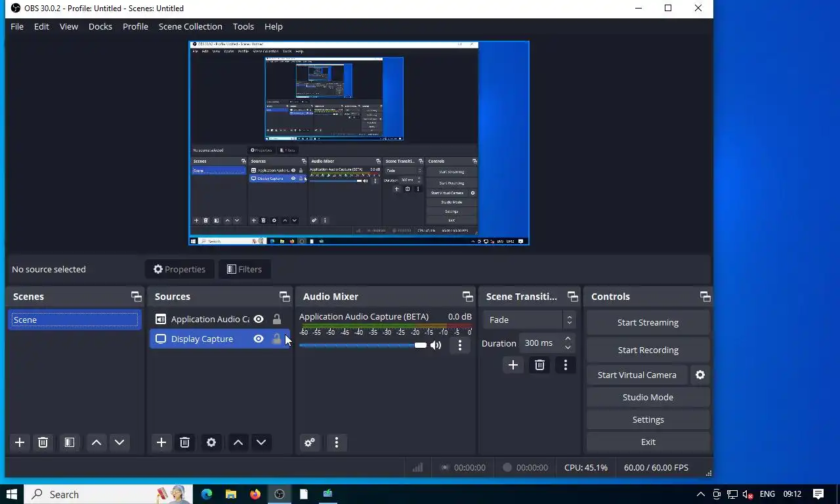This screenshot has height=504, width=840.
Task: Move scene down arrow in Scenes panel
Action: (x=119, y=442)
